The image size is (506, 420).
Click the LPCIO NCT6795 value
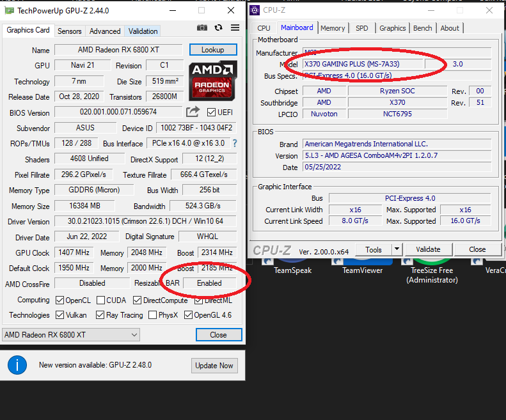pos(397,114)
